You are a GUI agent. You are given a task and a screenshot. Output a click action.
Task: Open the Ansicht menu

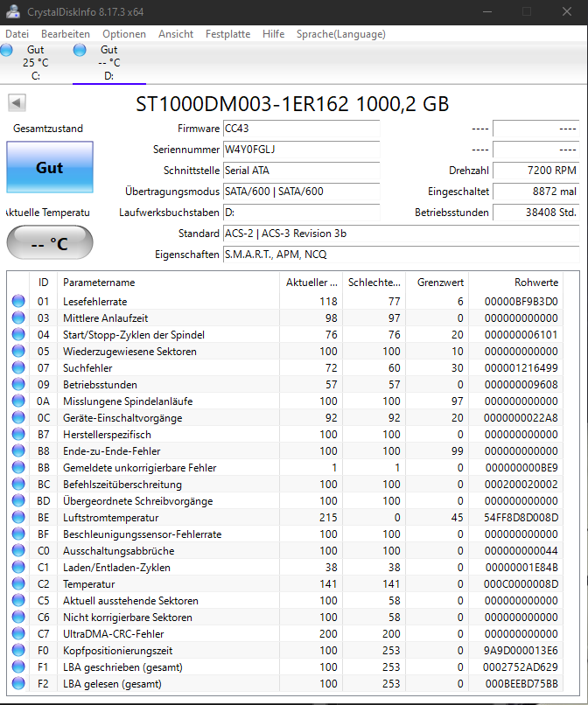176,34
